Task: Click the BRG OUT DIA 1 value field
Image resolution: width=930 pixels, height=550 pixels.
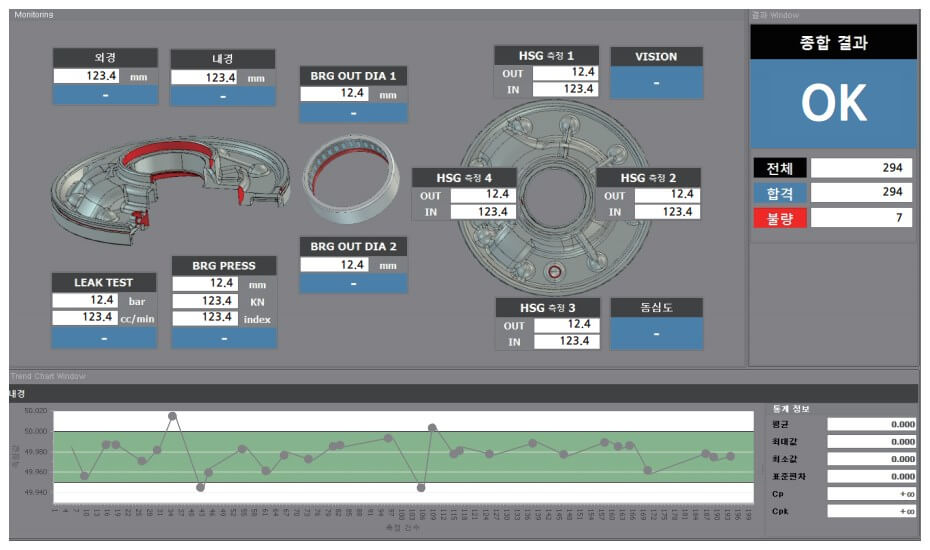Action: tap(334, 93)
